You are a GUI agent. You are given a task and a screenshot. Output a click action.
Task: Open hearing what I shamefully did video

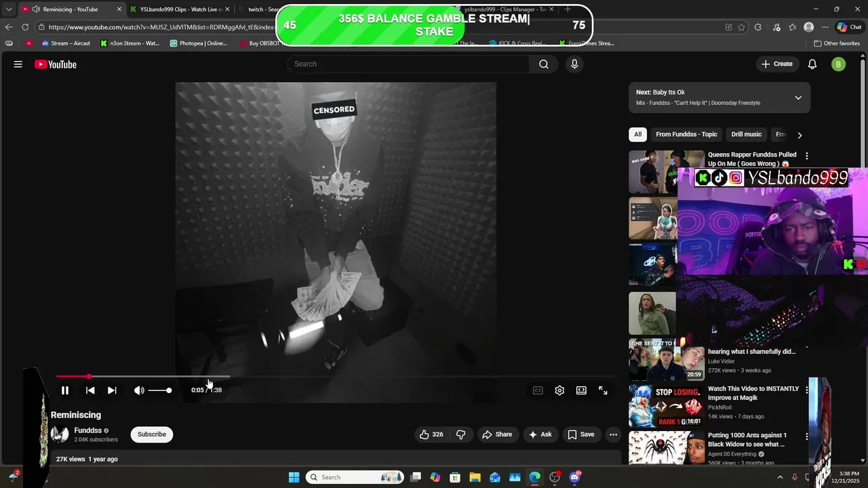pyautogui.click(x=751, y=351)
